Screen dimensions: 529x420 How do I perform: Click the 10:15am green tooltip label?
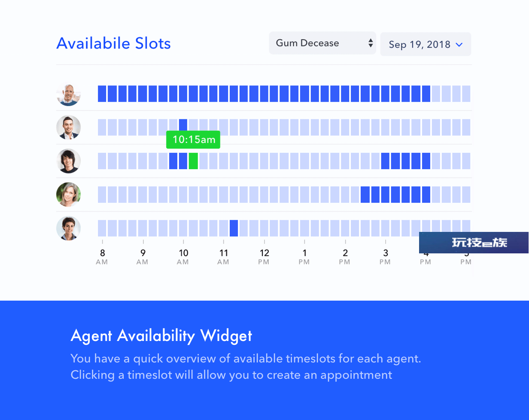pyautogui.click(x=193, y=140)
